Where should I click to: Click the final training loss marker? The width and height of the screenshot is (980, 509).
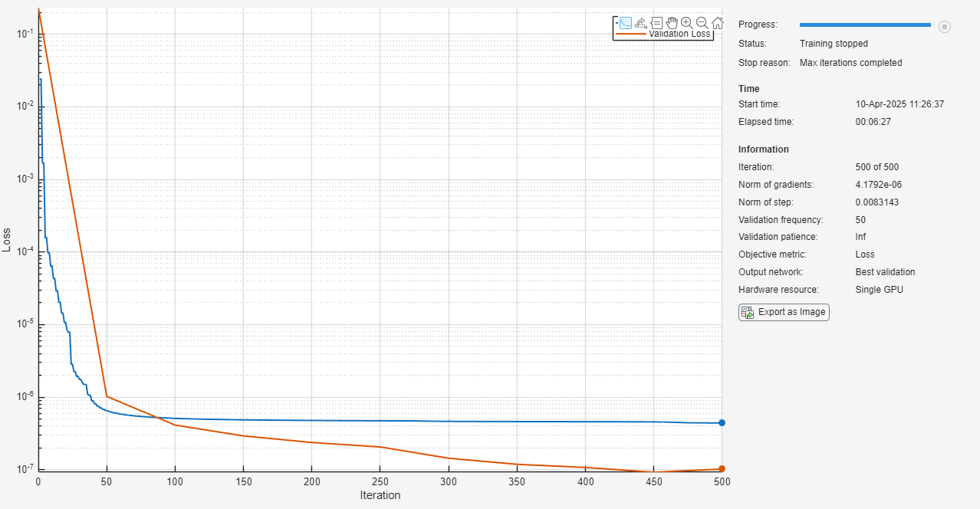(x=722, y=423)
